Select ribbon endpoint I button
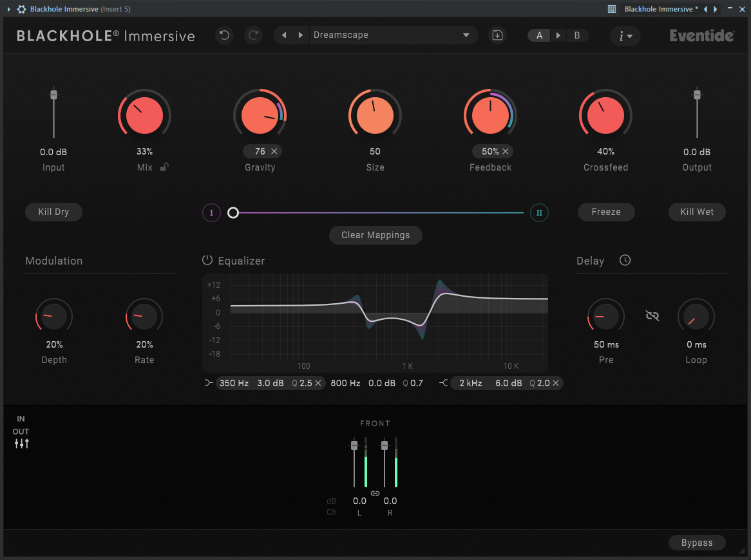Screen dimensions: 751x560 211,212
